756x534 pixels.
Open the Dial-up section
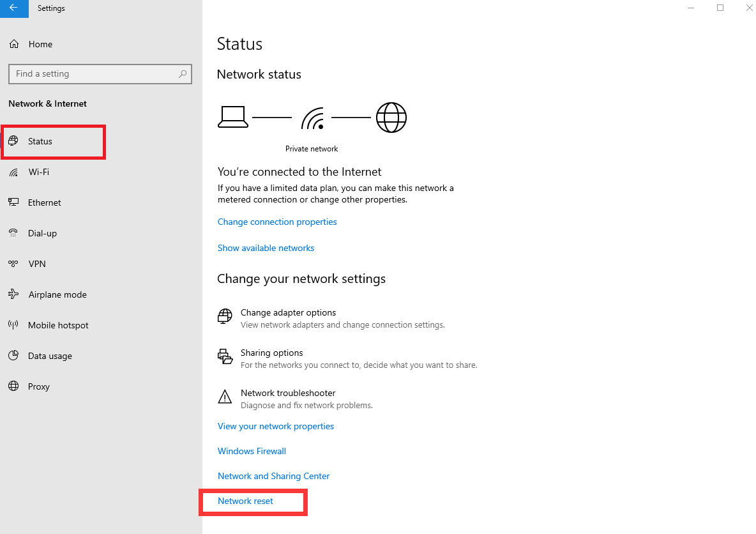pos(42,233)
